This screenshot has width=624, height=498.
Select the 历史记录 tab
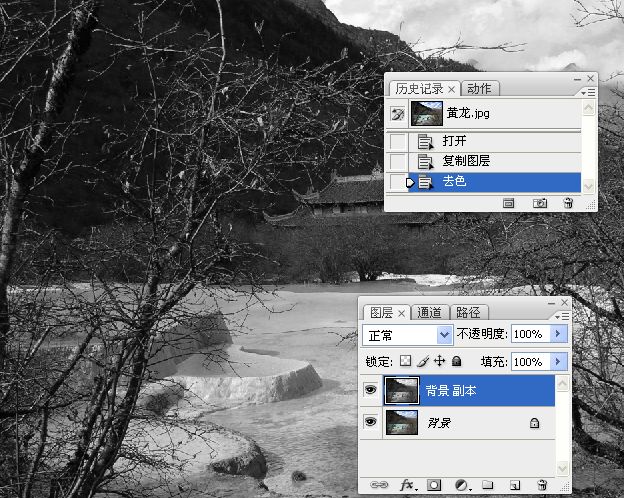point(419,88)
